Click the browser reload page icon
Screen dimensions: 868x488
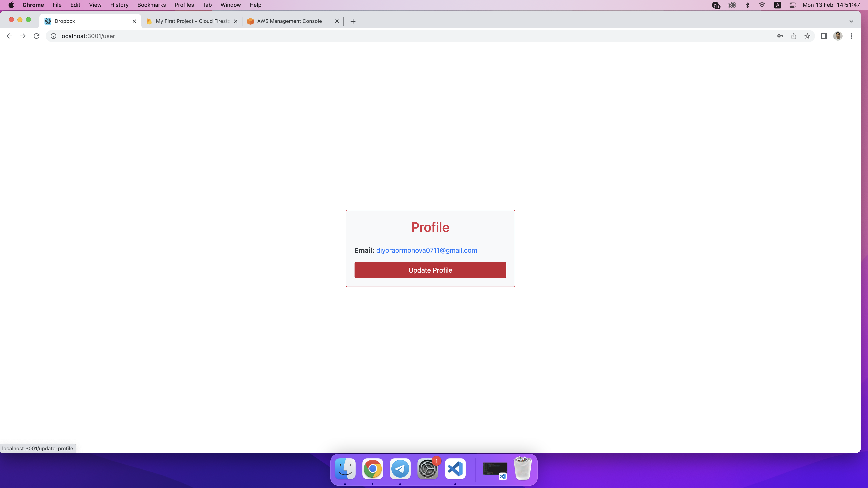tap(37, 36)
